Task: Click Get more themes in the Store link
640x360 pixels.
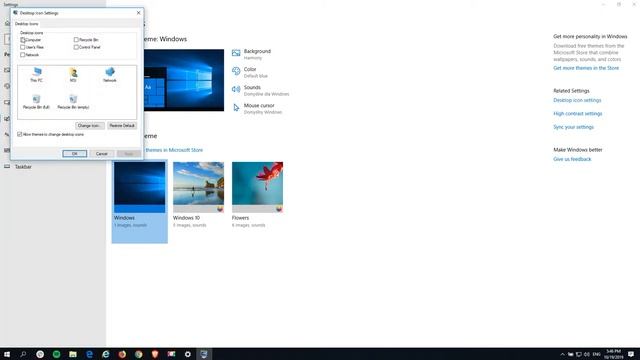Action: [586, 68]
